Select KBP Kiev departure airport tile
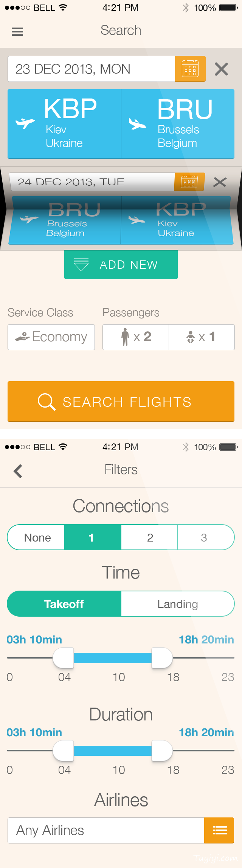Viewport: 242px width, 868px height. pos(64,124)
